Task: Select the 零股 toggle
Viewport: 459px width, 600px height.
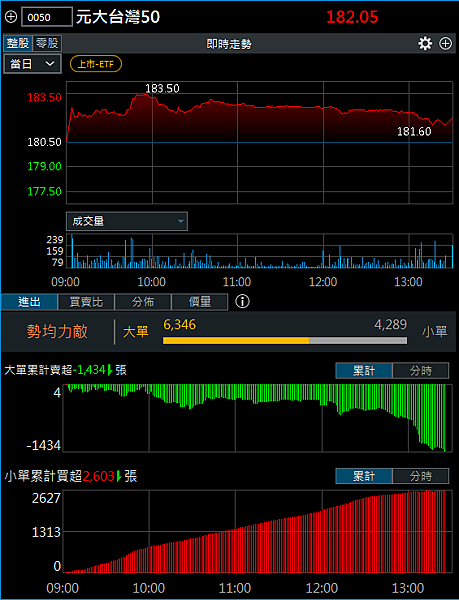Action: pyautogui.click(x=47, y=43)
